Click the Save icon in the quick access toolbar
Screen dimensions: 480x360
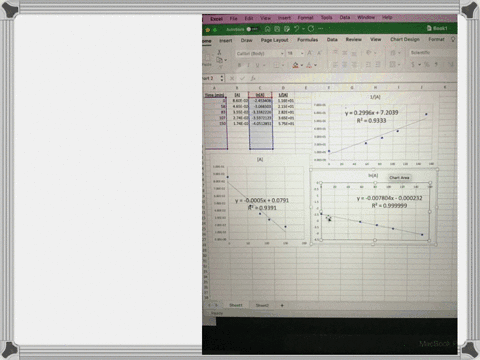click(277, 29)
